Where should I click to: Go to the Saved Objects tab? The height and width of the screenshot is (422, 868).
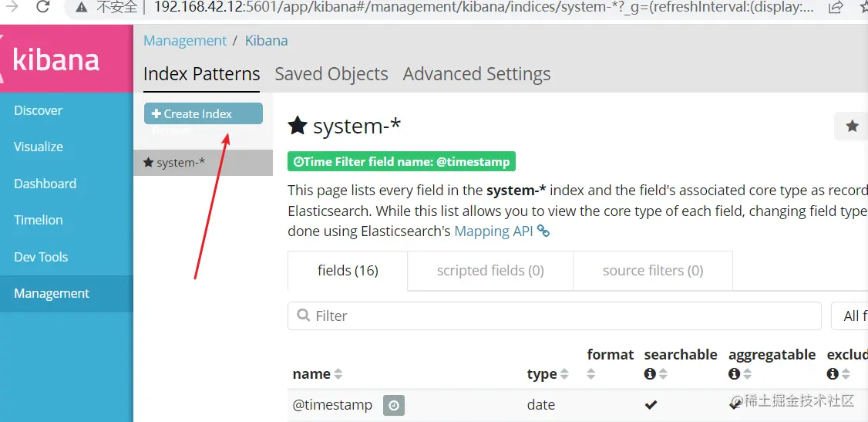coord(331,74)
